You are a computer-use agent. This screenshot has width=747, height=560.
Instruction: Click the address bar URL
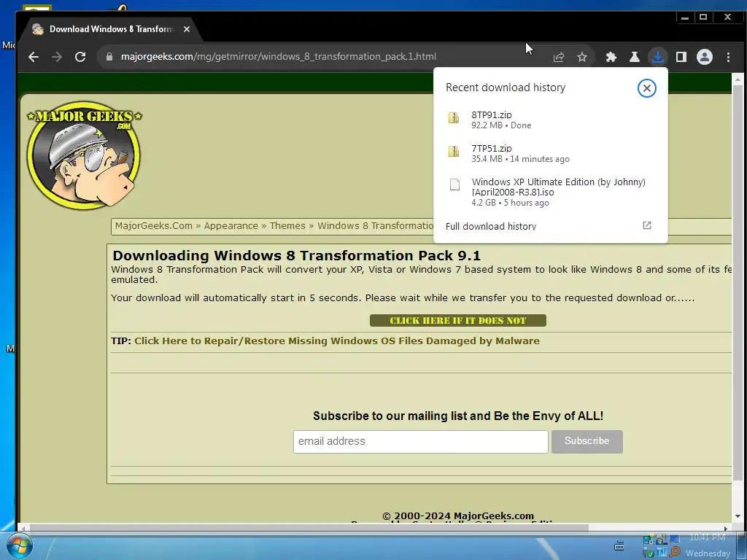tap(278, 57)
